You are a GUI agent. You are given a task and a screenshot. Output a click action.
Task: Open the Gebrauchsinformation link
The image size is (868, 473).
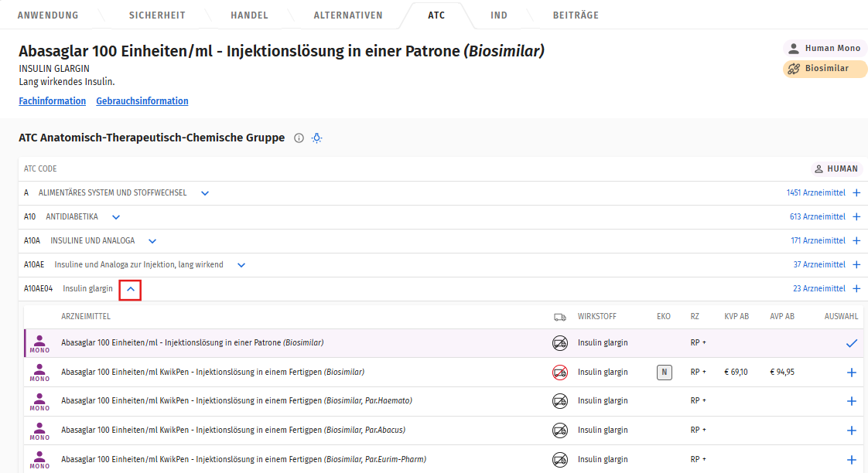(x=142, y=100)
